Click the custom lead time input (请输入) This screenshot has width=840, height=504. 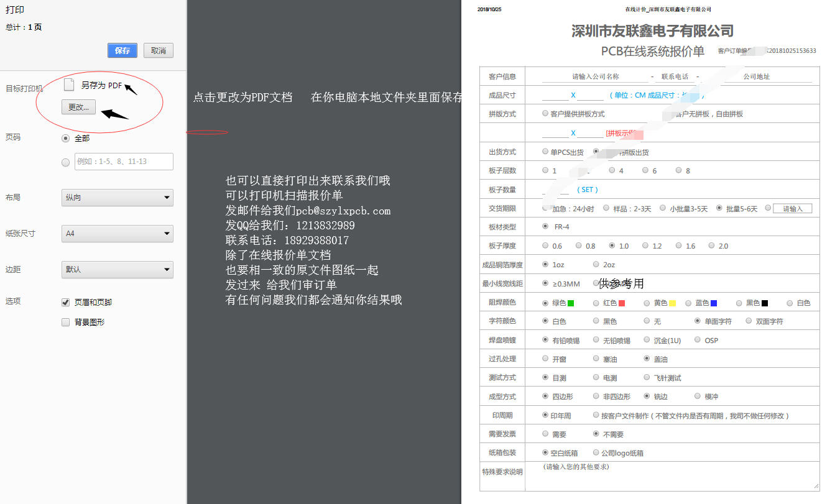point(792,209)
